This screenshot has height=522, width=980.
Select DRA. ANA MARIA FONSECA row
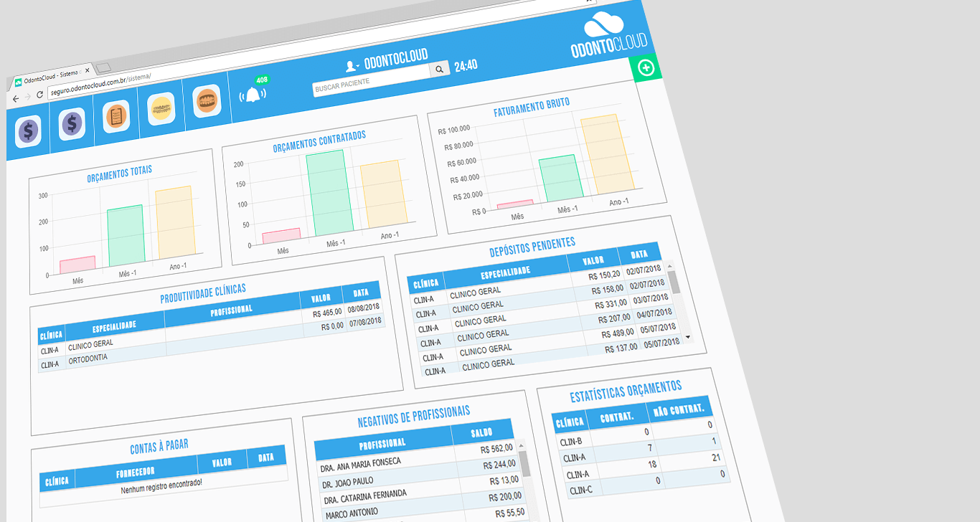tap(418, 457)
